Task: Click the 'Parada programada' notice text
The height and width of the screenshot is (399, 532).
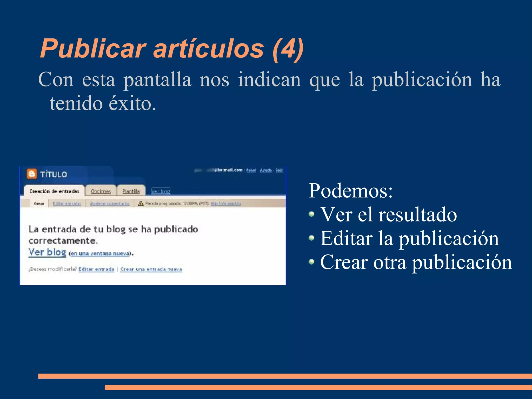Action: coord(177,204)
